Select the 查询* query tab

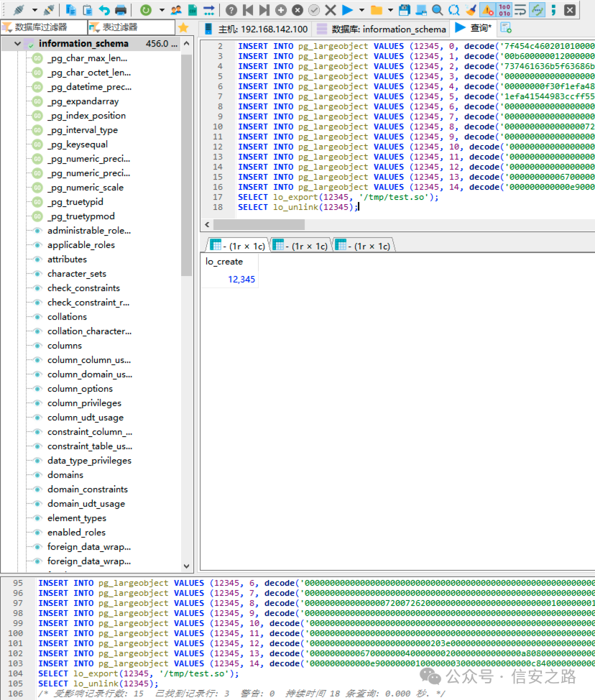(x=473, y=28)
